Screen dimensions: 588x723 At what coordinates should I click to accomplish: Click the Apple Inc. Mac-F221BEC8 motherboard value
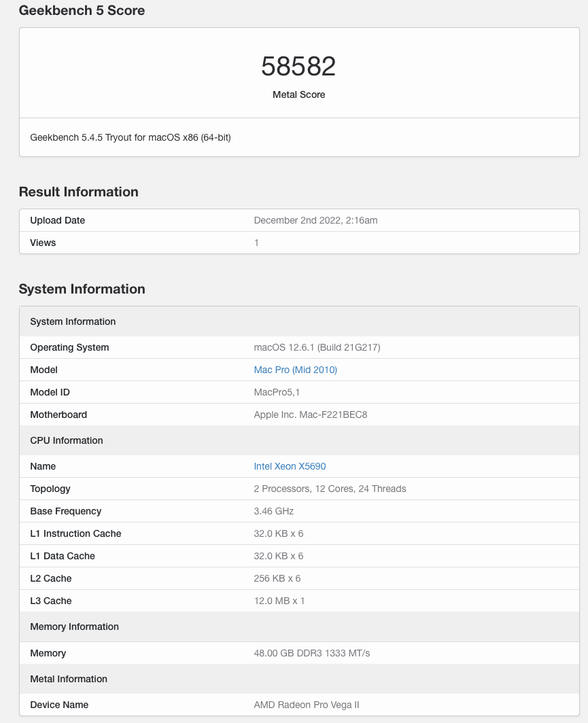[310, 415]
